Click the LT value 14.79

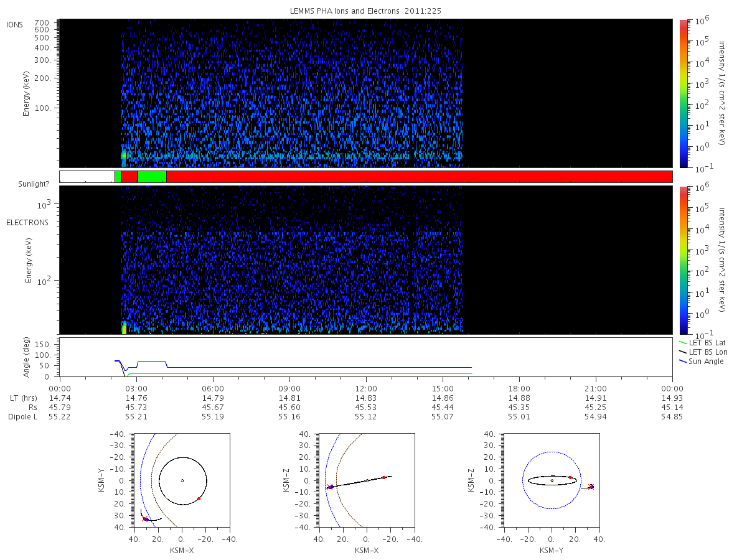click(213, 398)
